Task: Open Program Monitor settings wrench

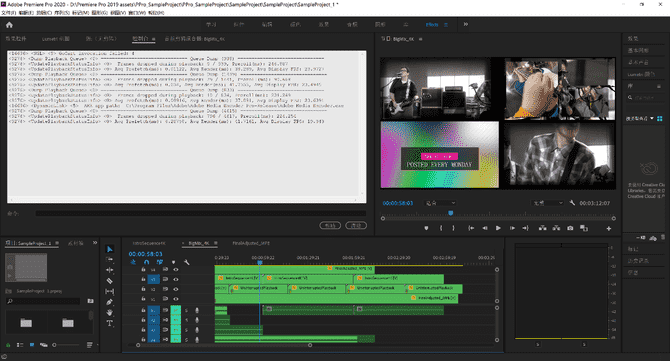Action: pos(572,203)
